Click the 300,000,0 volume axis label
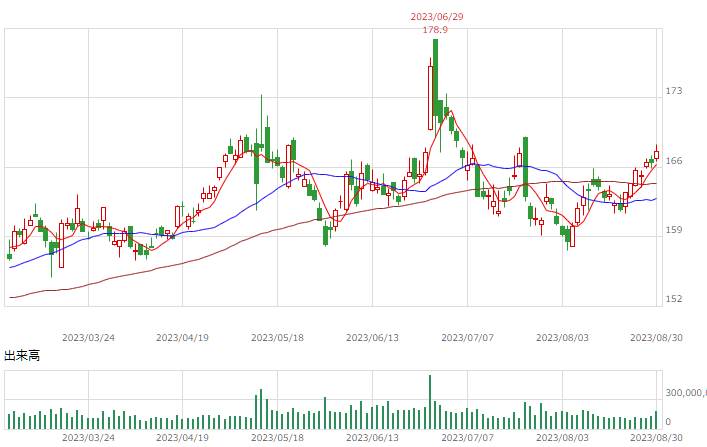707x447 pixels. pos(686,393)
